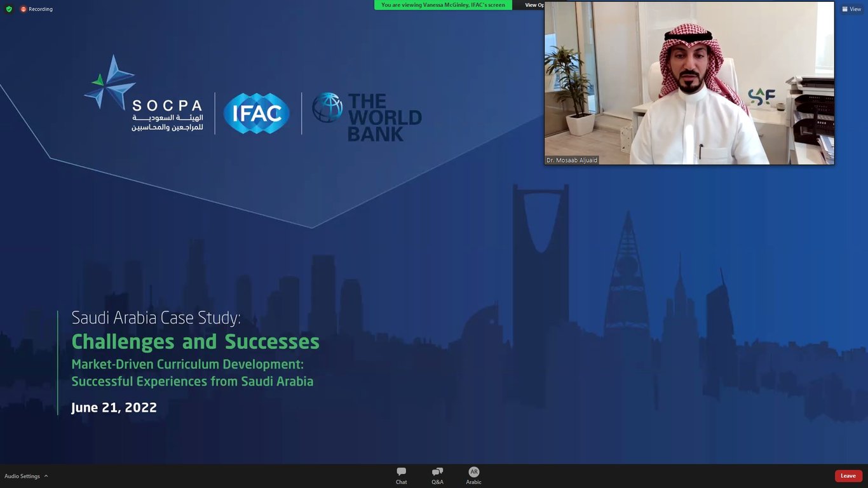
Task: Click Audio Settings text
Action: tap(22, 476)
